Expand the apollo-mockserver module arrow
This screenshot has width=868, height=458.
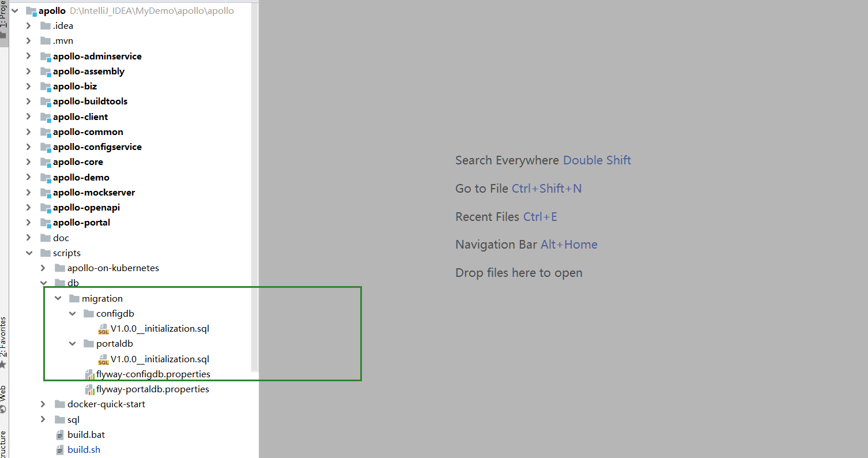[x=28, y=192]
